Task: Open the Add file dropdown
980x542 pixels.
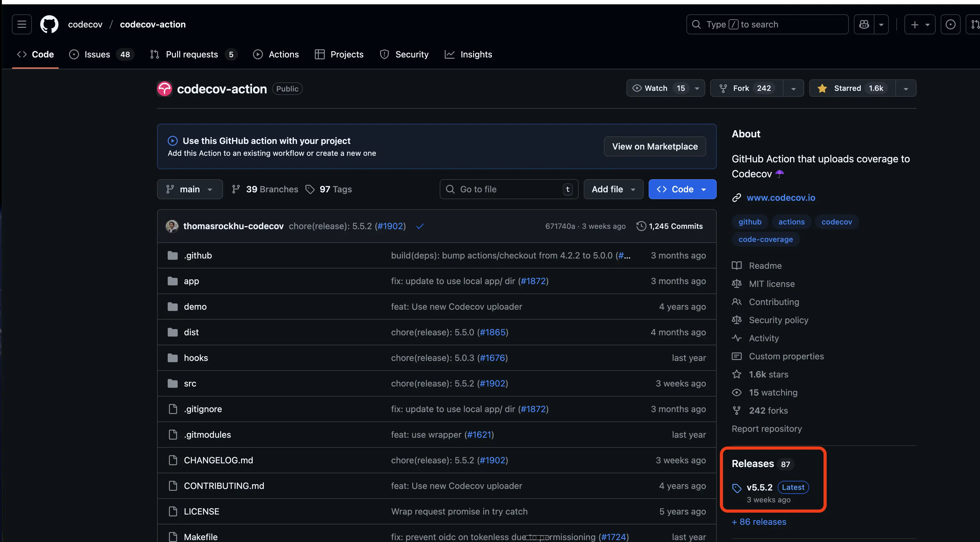Action: [613, 189]
